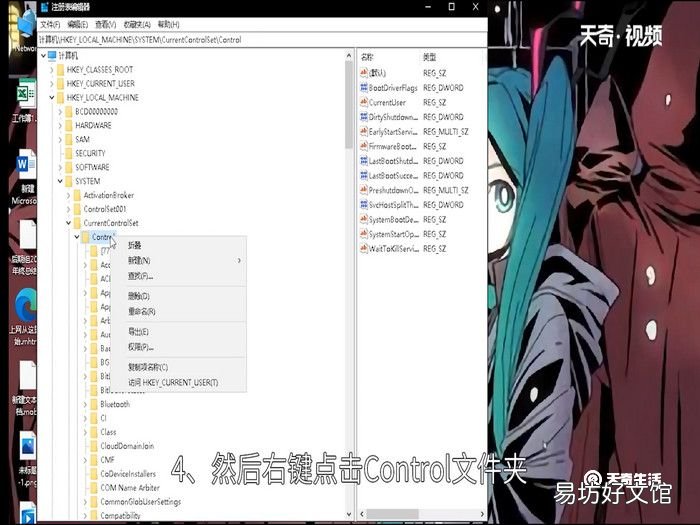Select the CommonGlobUserSettings key
Screen dimensions: 700x525
pyautogui.click(x=141, y=502)
